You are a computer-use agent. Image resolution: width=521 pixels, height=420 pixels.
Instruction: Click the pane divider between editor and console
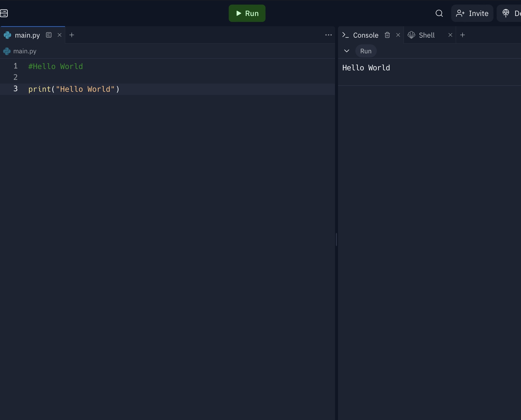click(336, 239)
